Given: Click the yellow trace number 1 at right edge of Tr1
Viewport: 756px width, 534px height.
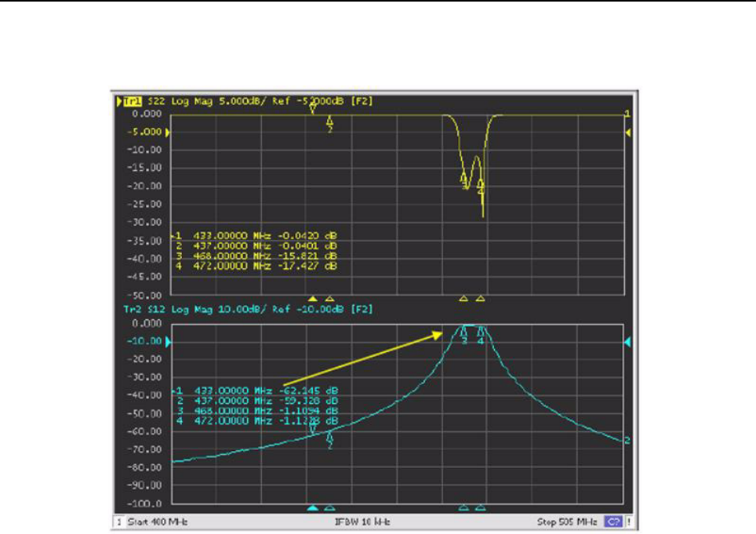Looking at the screenshot, I should pos(627,114).
